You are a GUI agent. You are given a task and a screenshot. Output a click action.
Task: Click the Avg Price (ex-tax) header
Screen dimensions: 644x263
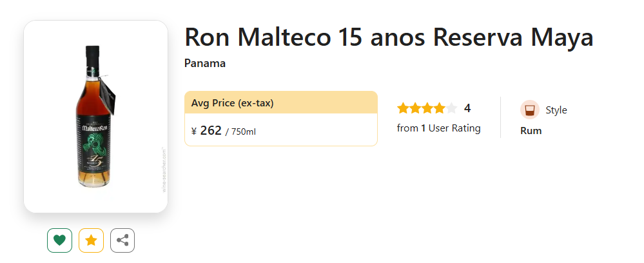232,103
